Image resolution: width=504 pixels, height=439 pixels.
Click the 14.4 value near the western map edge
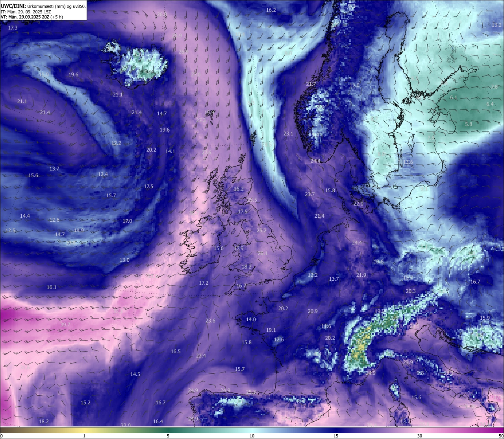click(x=25, y=216)
